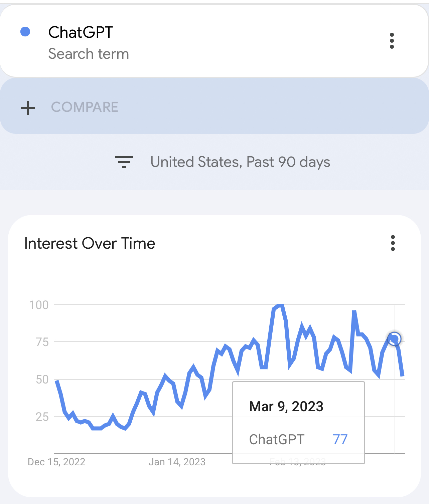Image resolution: width=429 pixels, height=504 pixels.
Task: Click the blue dot next to ChatGPT
Action: pyautogui.click(x=25, y=32)
